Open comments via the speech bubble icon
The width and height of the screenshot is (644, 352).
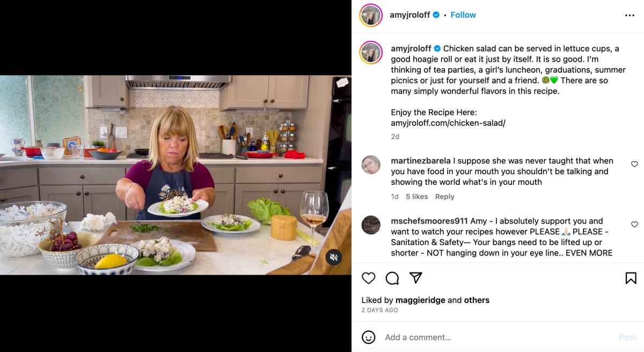pos(392,278)
